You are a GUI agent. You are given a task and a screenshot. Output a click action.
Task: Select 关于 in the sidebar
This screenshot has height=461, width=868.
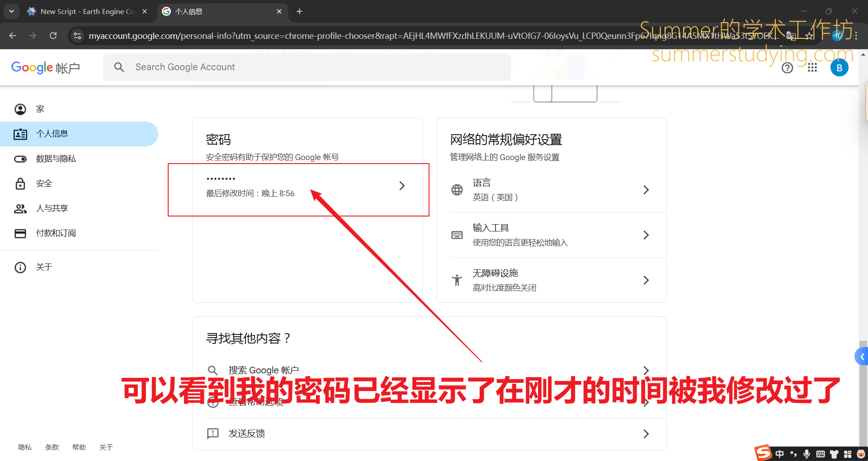pyautogui.click(x=79, y=267)
